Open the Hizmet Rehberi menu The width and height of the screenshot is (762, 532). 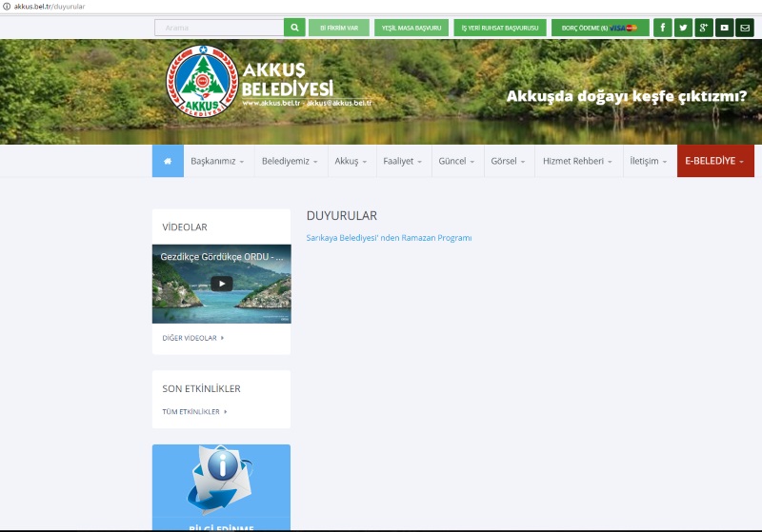point(577,162)
